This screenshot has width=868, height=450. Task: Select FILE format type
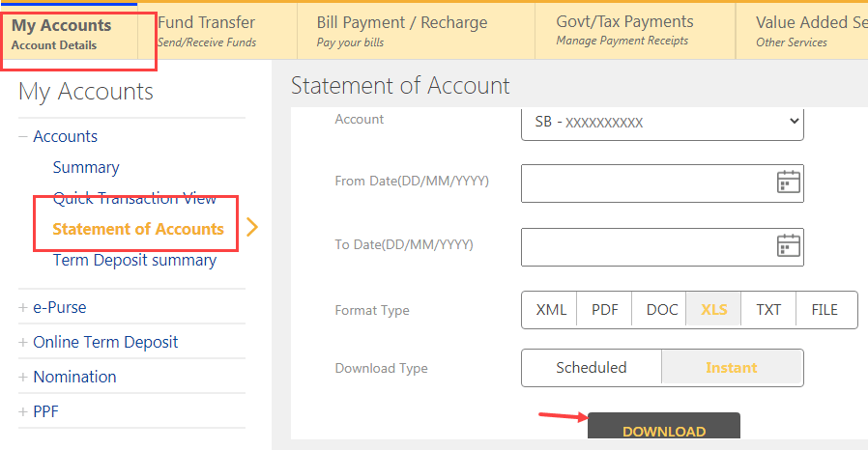825,310
